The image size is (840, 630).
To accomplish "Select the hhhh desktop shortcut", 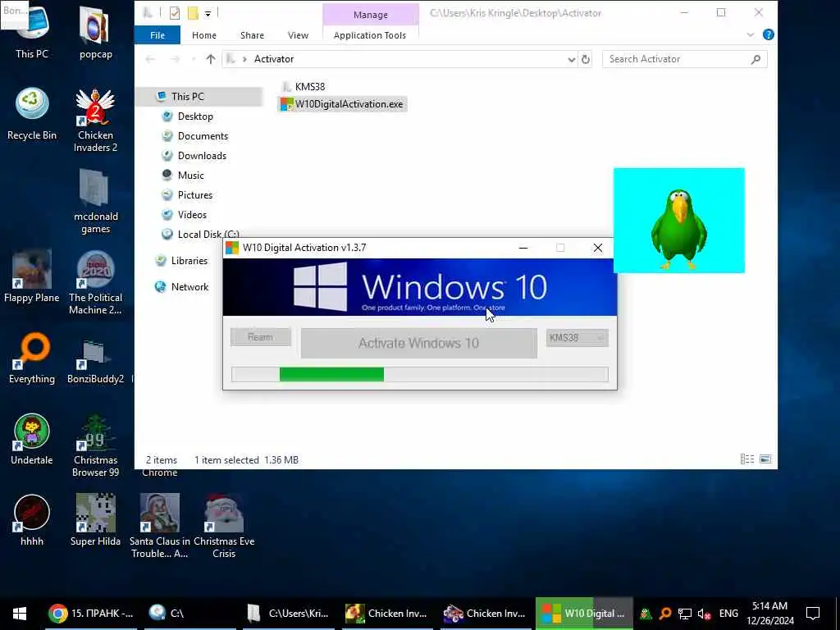I will pyautogui.click(x=32, y=521).
